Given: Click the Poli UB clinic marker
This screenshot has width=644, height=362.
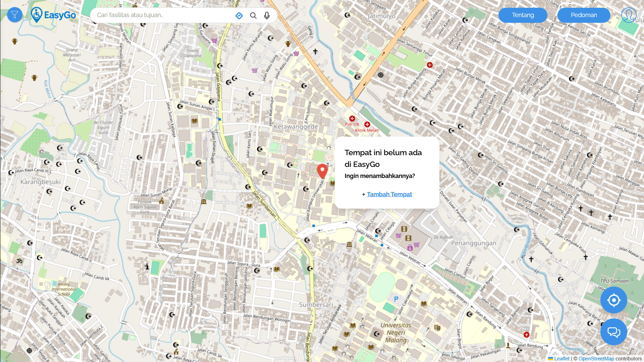Looking at the screenshot, I should click(352, 119).
